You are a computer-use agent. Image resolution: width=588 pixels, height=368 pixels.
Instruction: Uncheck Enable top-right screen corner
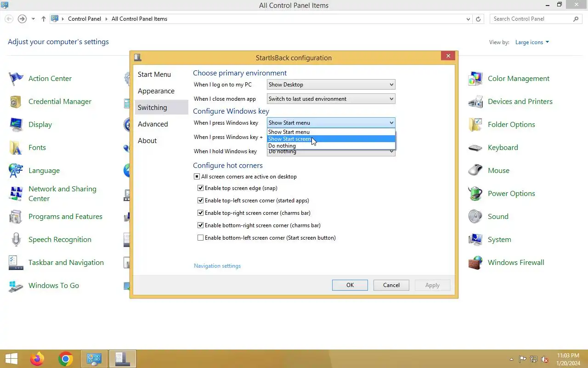[x=200, y=213]
